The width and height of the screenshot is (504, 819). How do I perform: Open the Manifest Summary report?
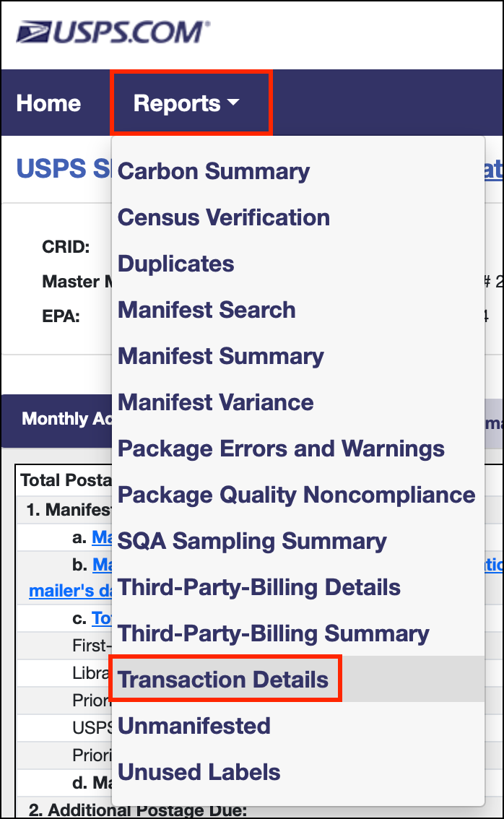(221, 356)
